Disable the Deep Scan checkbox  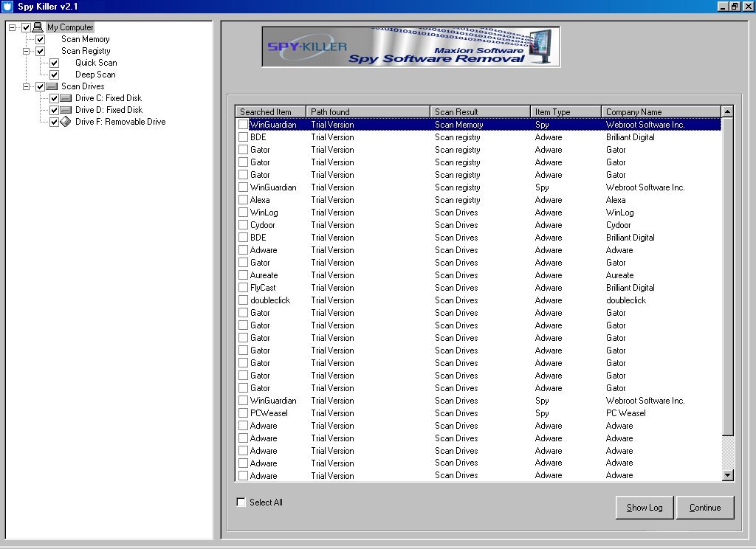[55, 75]
